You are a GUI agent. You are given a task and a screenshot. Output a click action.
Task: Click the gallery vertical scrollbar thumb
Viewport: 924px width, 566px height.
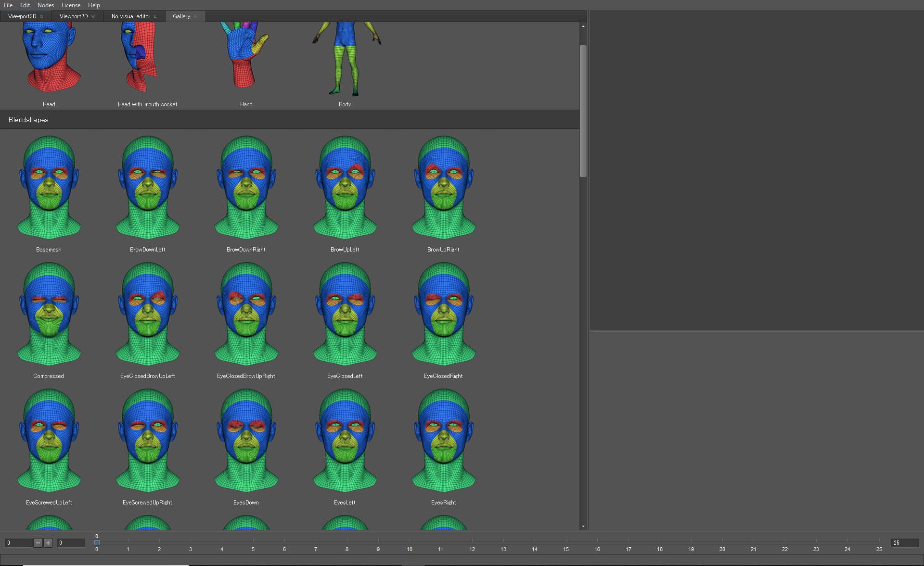click(583, 111)
